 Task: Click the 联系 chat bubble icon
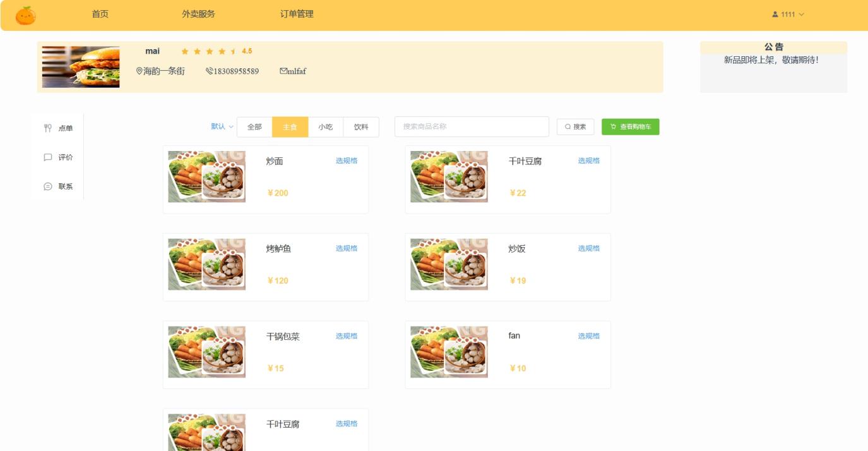tap(47, 186)
